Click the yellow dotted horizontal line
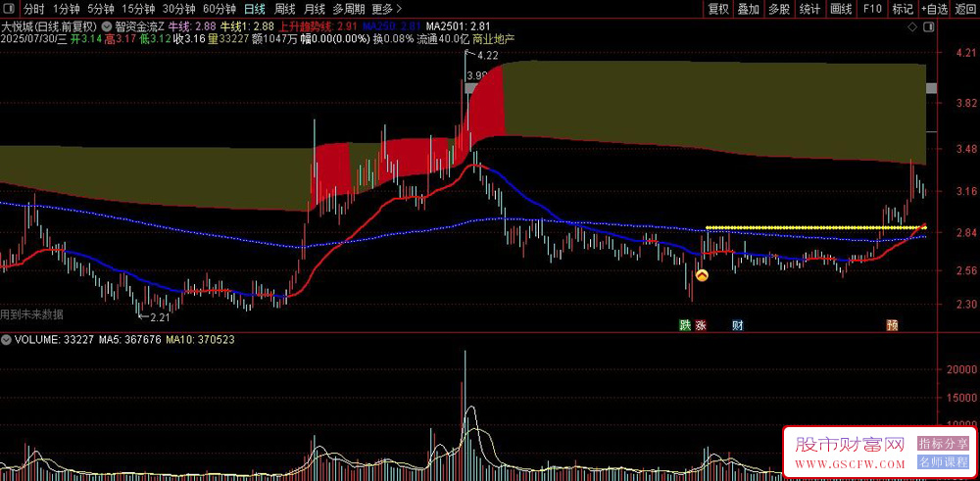980x481 pixels. (x=815, y=227)
